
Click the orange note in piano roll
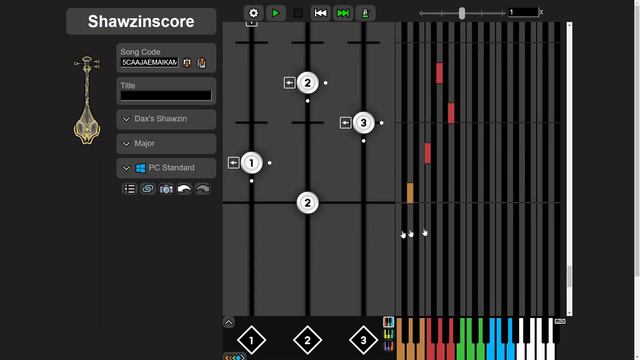410,193
